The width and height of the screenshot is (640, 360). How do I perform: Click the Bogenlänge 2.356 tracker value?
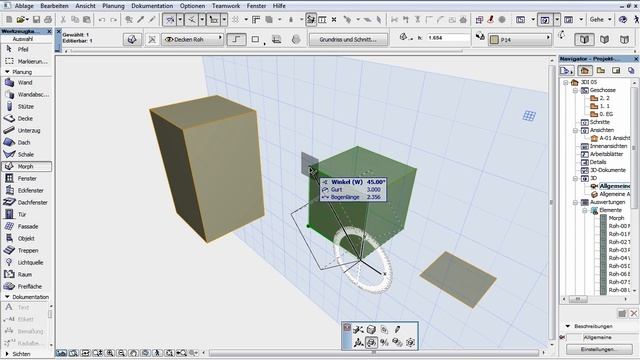pyautogui.click(x=373, y=197)
